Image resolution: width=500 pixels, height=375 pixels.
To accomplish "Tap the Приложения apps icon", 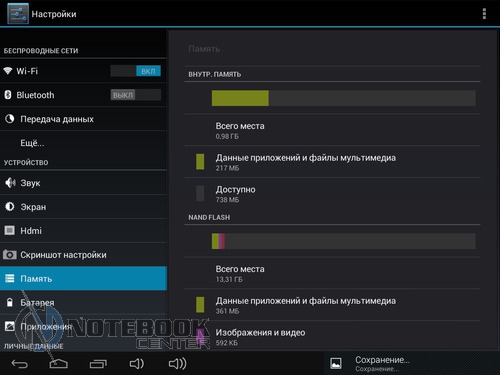I will 10,326.
